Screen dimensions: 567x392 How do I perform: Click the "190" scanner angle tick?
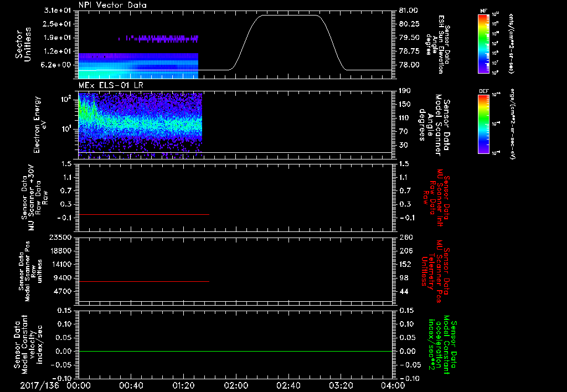405,91
